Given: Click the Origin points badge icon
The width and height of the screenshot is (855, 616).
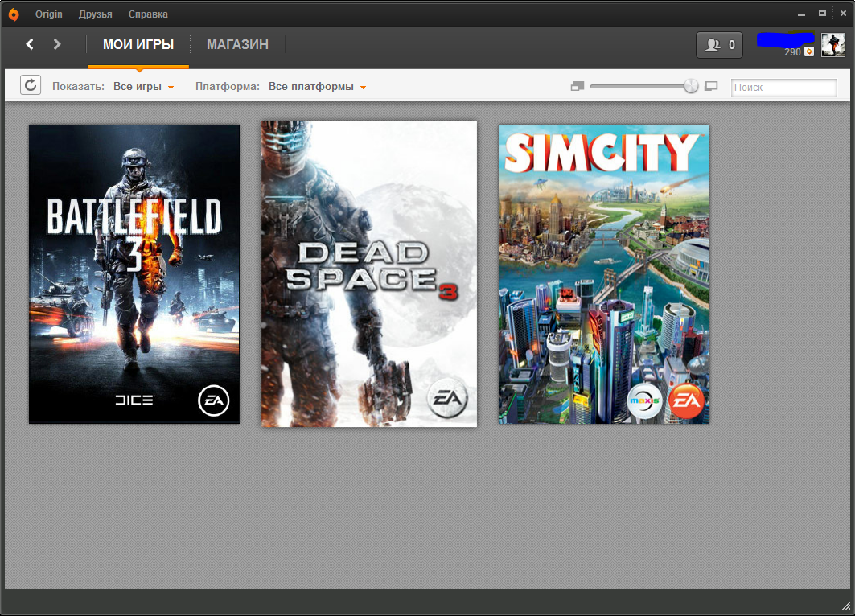Looking at the screenshot, I should click(x=808, y=52).
